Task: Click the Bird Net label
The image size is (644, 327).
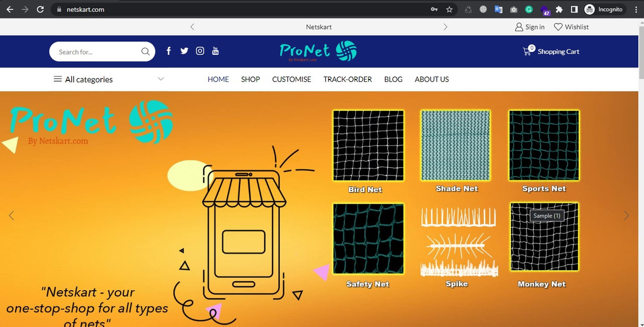Action: pyautogui.click(x=365, y=190)
